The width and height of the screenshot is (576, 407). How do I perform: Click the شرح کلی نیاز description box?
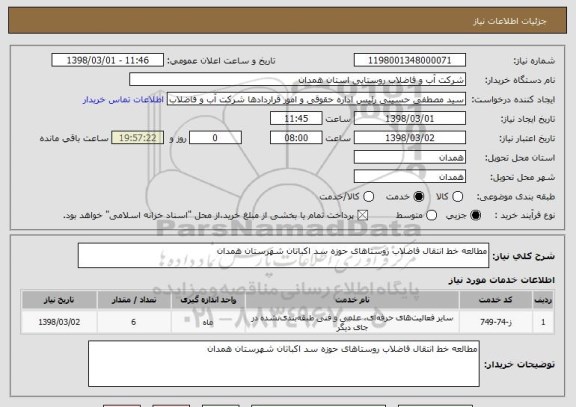[283, 255]
